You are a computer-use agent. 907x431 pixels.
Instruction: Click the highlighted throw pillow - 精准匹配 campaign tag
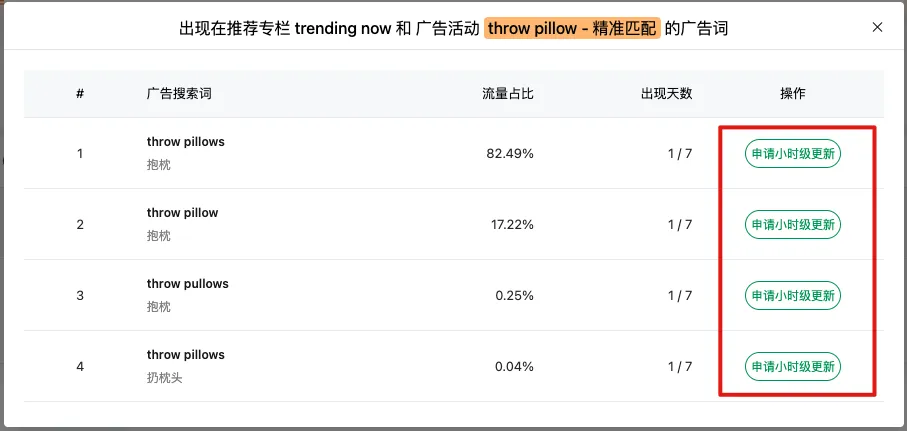tap(572, 28)
